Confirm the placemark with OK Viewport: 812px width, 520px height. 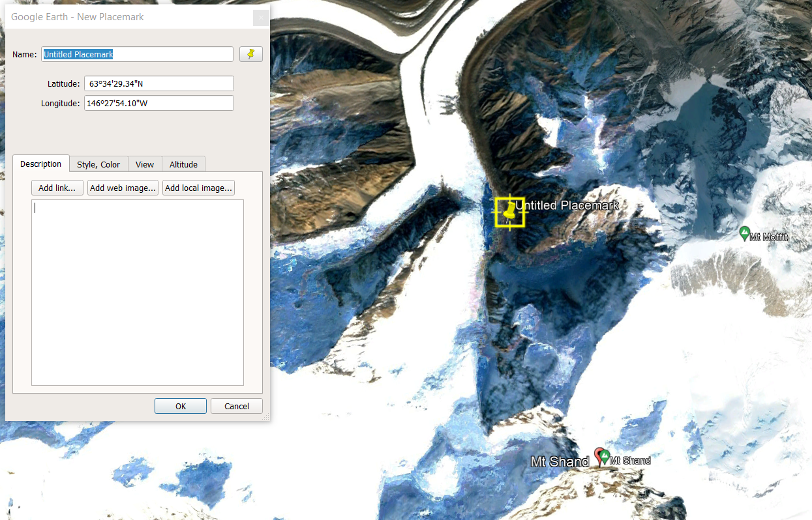point(181,406)
